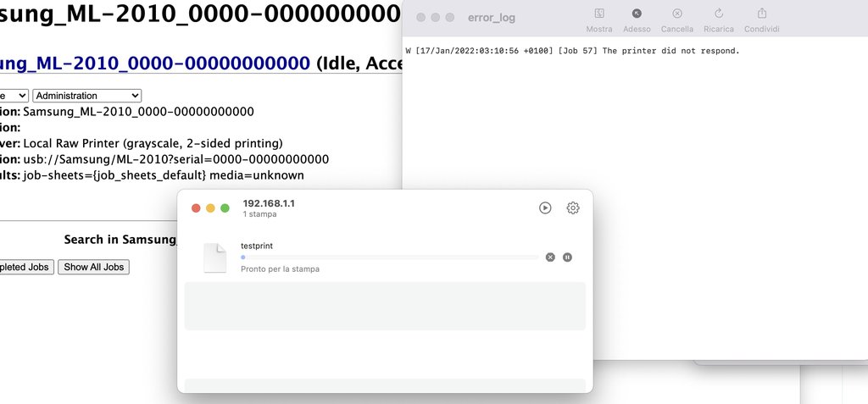Resume the print queue with play icon

(545, 208)
